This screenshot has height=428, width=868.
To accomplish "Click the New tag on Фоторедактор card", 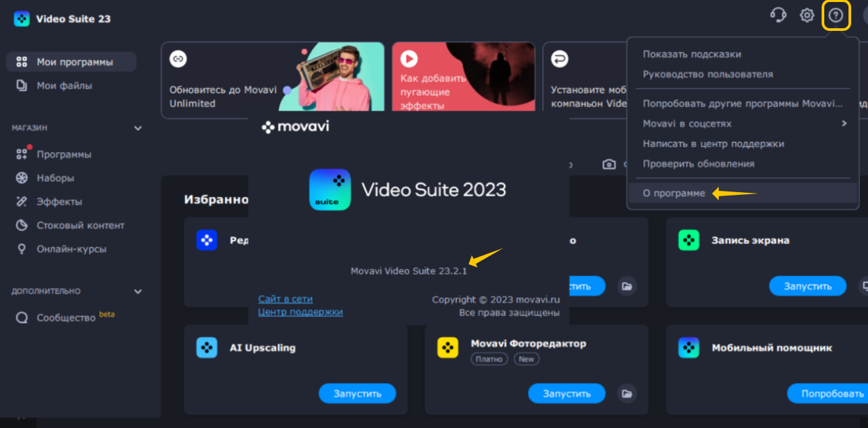I will (x=526, y=359).
